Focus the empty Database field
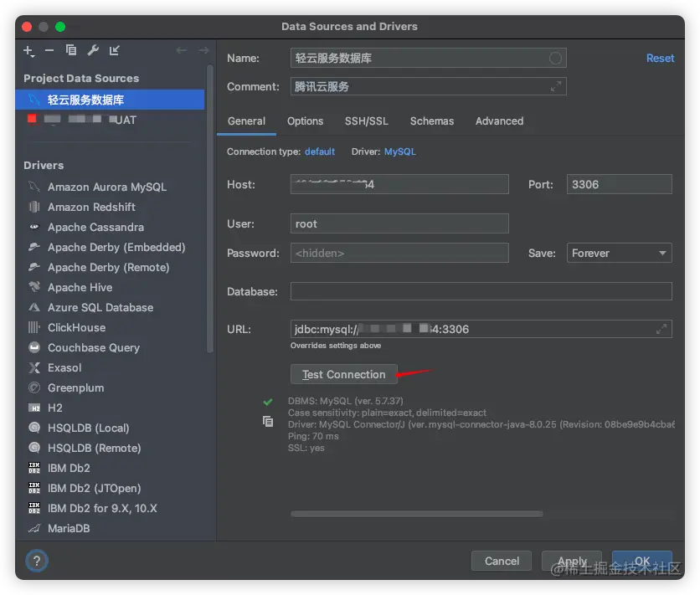The image size is (700, 595). (x=481, y=291)
